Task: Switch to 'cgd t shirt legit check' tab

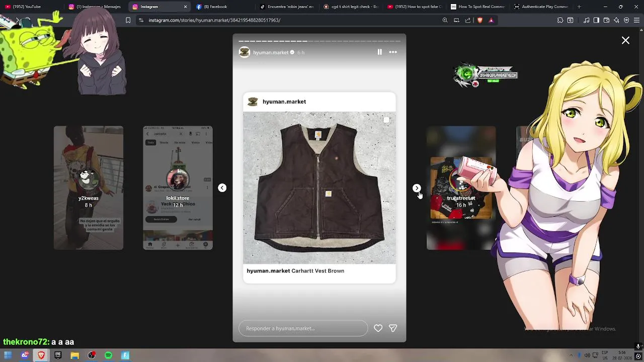Action: tap(351, 7)
